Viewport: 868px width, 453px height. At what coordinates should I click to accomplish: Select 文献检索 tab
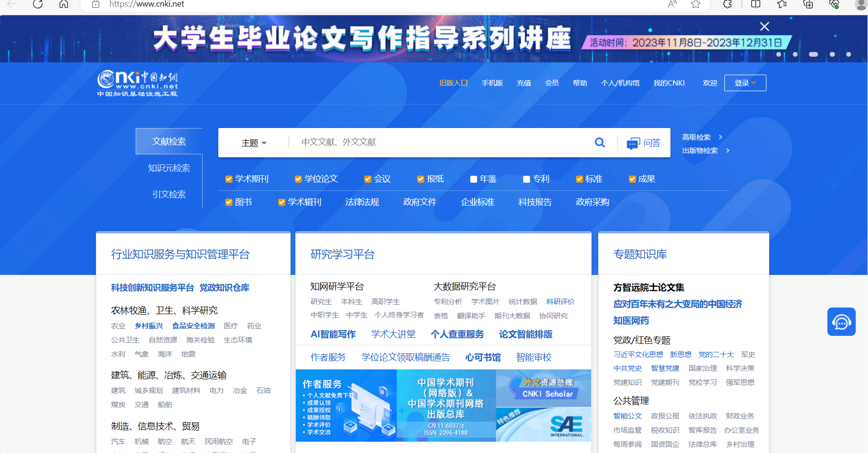click(169, 141)
